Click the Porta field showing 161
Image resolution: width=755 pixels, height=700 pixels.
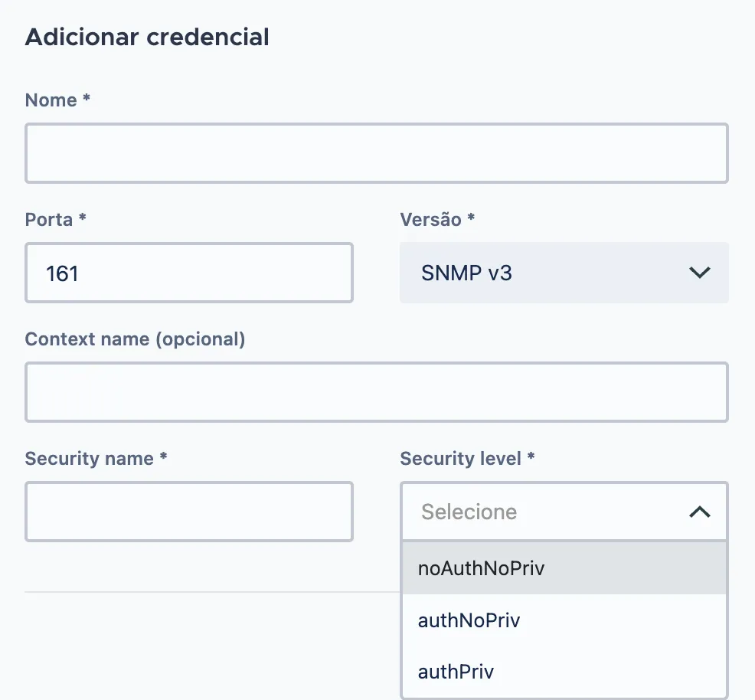coord(189,273)
